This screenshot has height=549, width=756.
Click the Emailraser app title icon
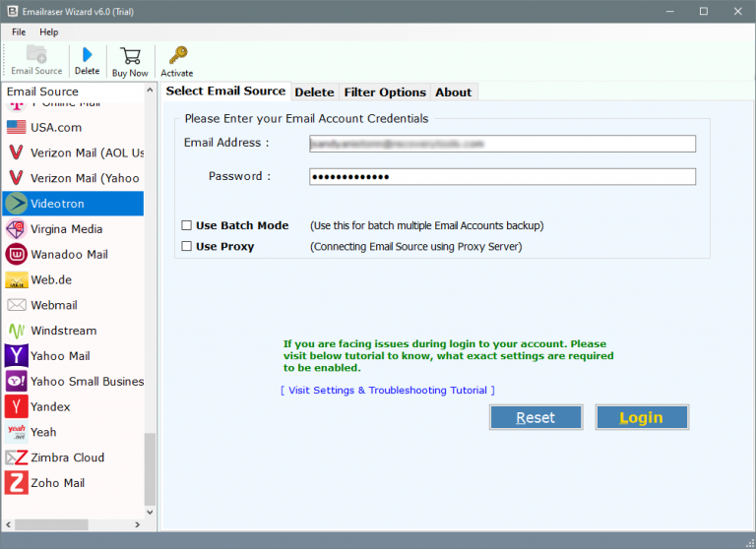click(12, 11)
